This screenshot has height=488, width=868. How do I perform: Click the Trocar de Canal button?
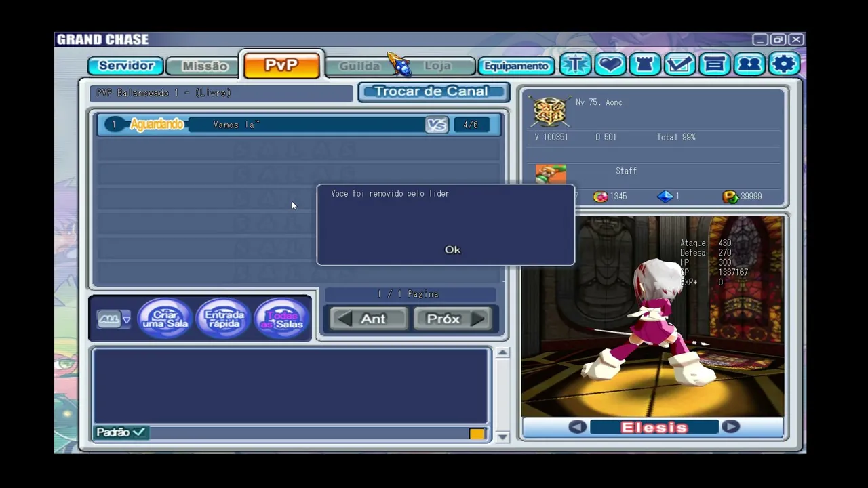pos(433,91)
